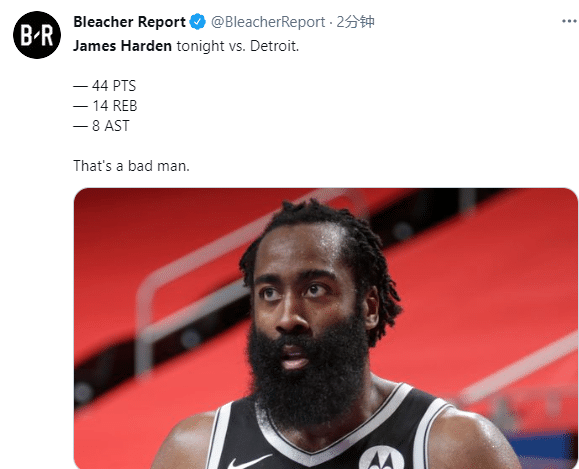
Task: Open the Bleacher Report display name link
Action: (x=129, y=22)
